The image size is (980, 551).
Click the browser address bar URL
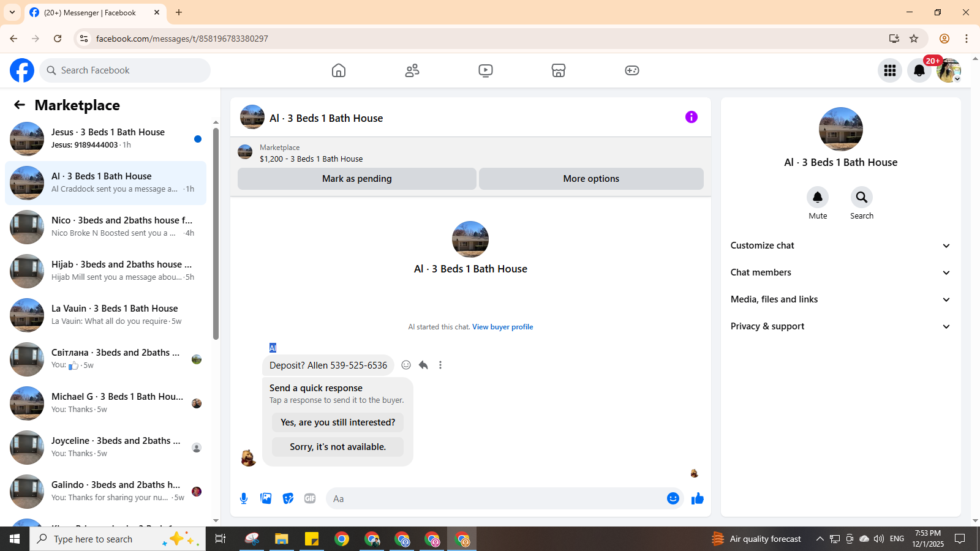click(182, 39)
